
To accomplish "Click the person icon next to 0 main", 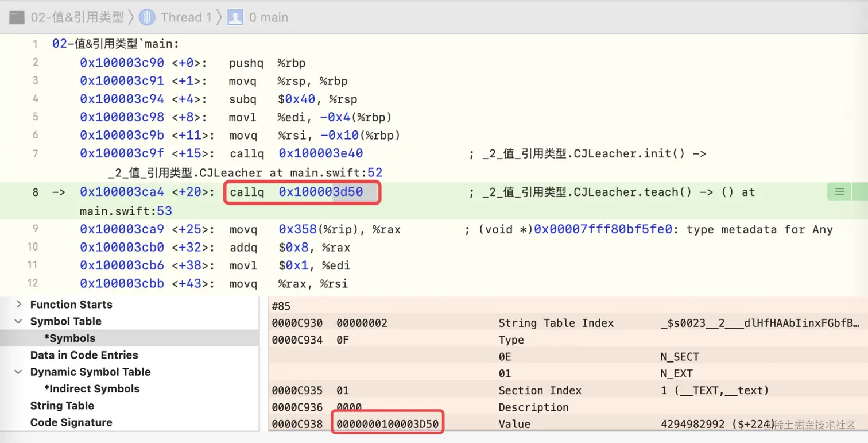I will pos(235,17).
